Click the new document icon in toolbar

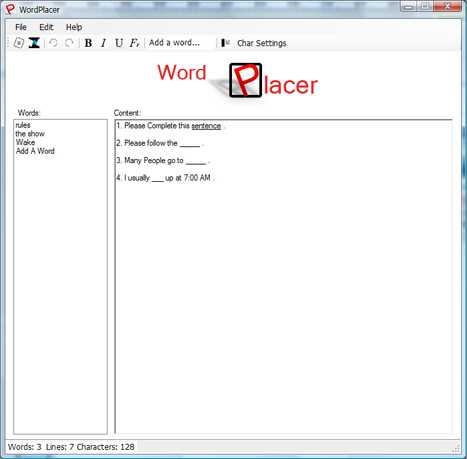(x=19, y=43)
